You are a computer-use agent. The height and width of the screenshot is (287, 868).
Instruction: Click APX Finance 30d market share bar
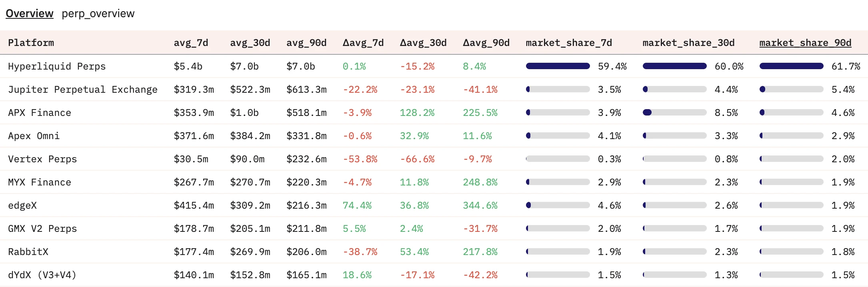[674, 113]
